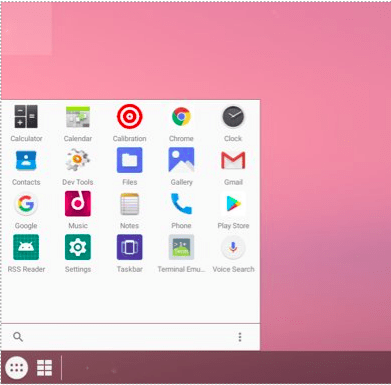Open the Contacts app
Viewport: 391px width, 385px height.
26,160
